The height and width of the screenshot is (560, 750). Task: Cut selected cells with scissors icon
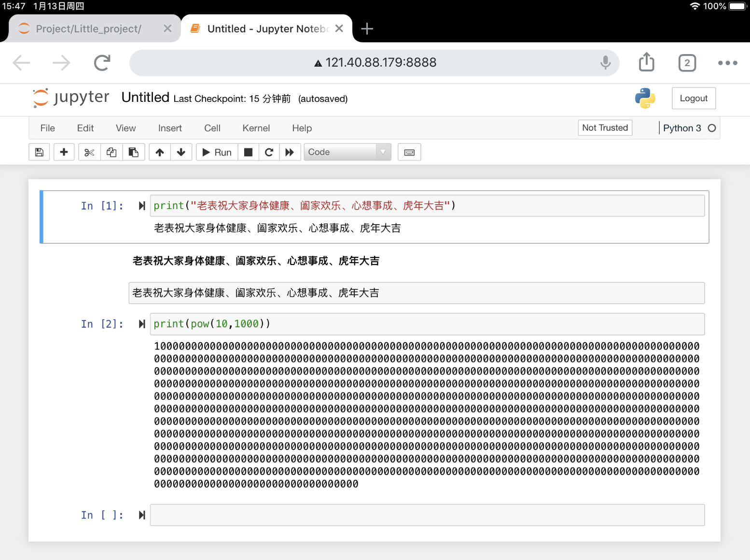click(x=89, y=152)
